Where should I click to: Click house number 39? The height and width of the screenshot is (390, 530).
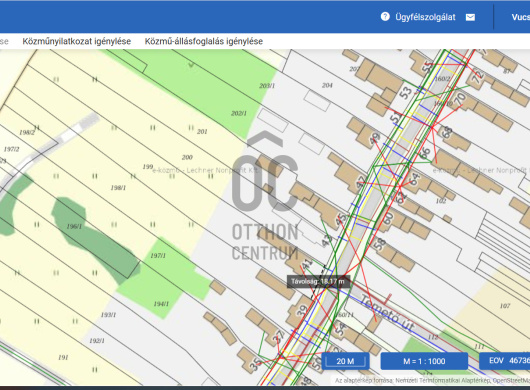301,310
